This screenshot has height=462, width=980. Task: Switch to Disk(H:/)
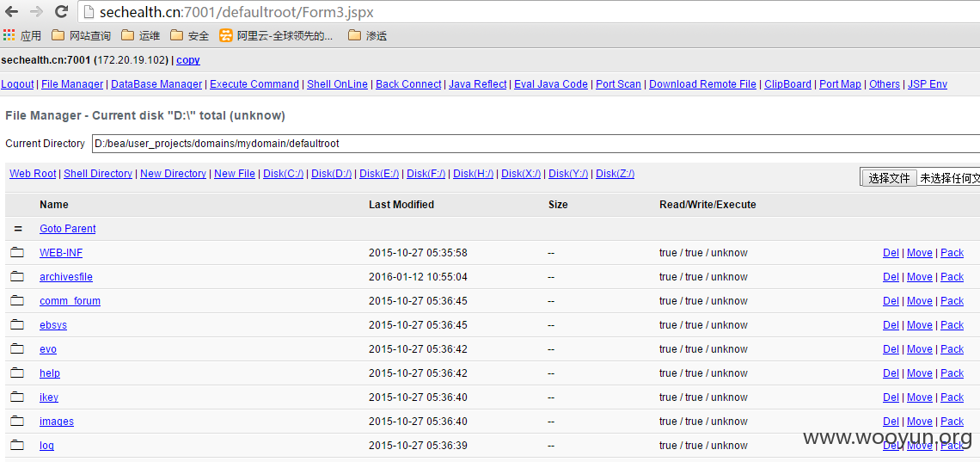point(473,173)
